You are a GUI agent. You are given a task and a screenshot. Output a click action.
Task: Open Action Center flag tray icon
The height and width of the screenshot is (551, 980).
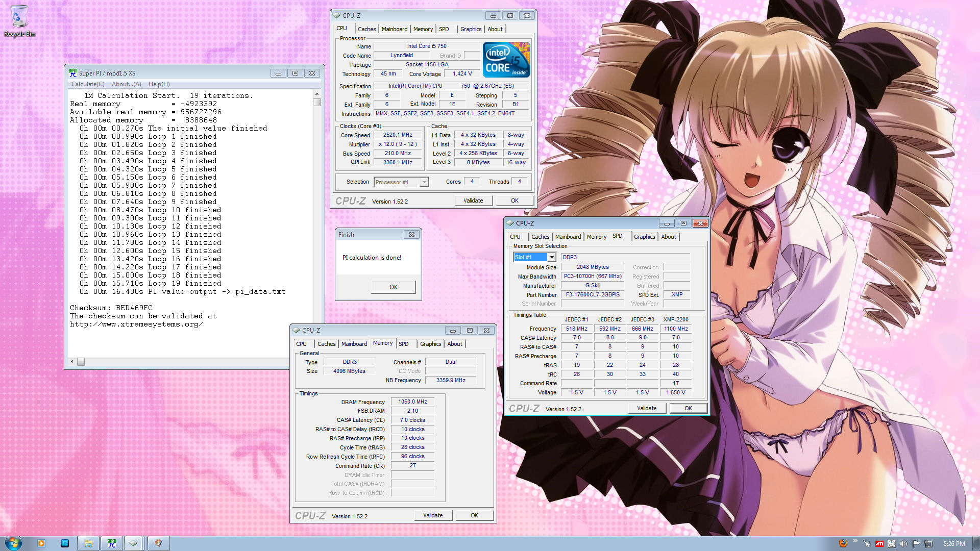pos(916,544)
